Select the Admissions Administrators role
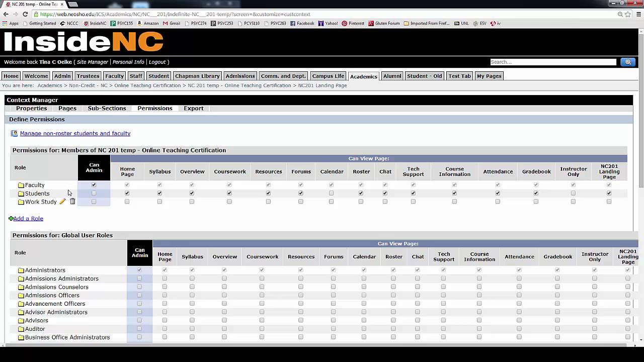The image size is (644, 362). [x=62, y=279]
